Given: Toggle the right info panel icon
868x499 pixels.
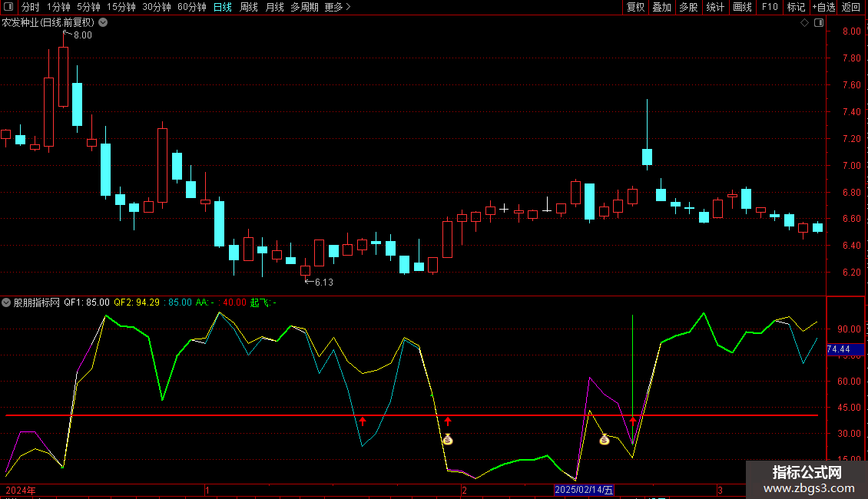Looking at the screenshot, I should click(819, 23).
